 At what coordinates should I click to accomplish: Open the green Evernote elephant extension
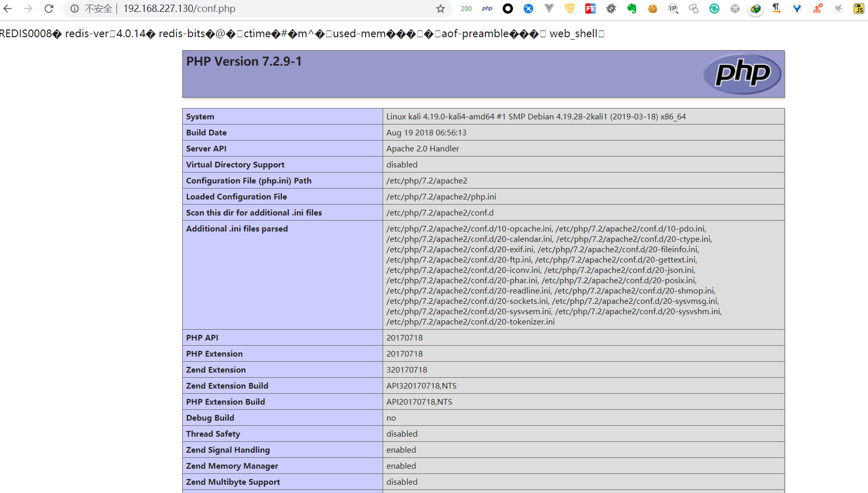point(632,9)
